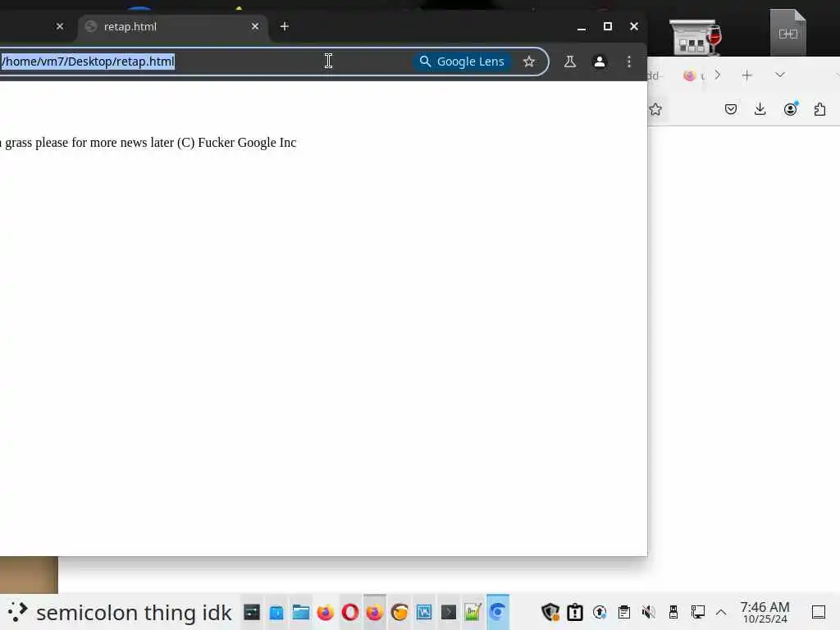This screenshot has width=840, height=630.
Task: Open Chrome three-dot menu
Action: (629, 62)
